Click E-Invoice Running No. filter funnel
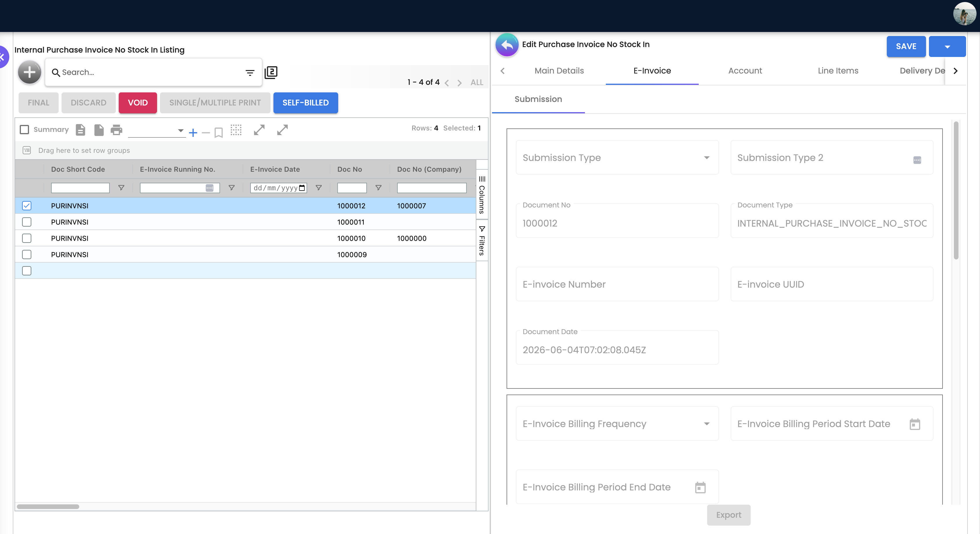The image size is (980, 534). [x=231, y=188]
